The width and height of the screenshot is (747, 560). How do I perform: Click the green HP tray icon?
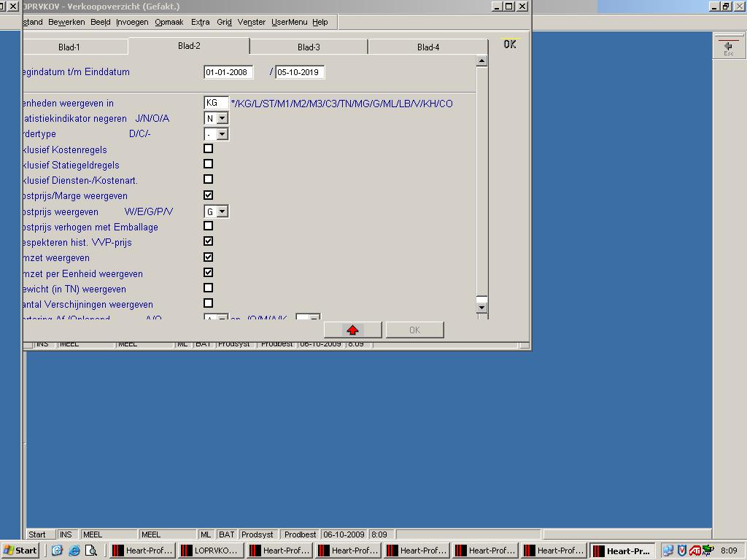click(708, 550)
